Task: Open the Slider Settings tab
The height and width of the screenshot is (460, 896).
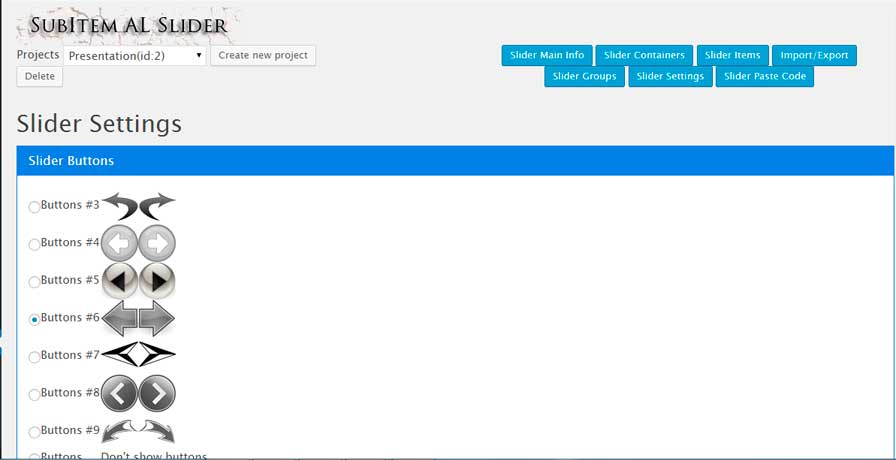Action: (670, 76)
